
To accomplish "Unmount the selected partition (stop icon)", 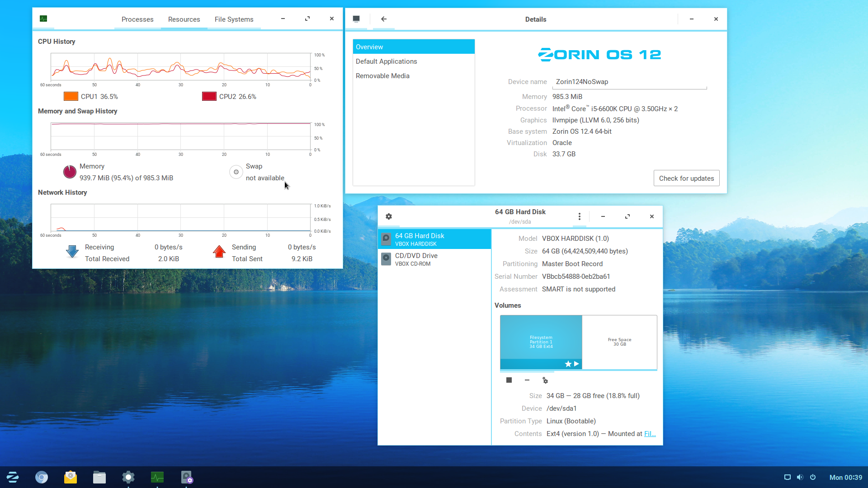I will coord(509,380).
